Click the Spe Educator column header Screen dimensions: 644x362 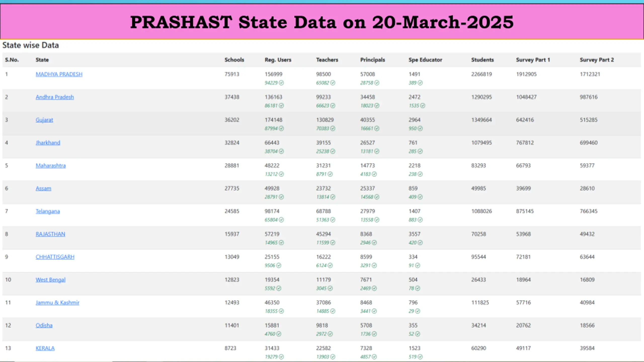(x=425, y=60)
